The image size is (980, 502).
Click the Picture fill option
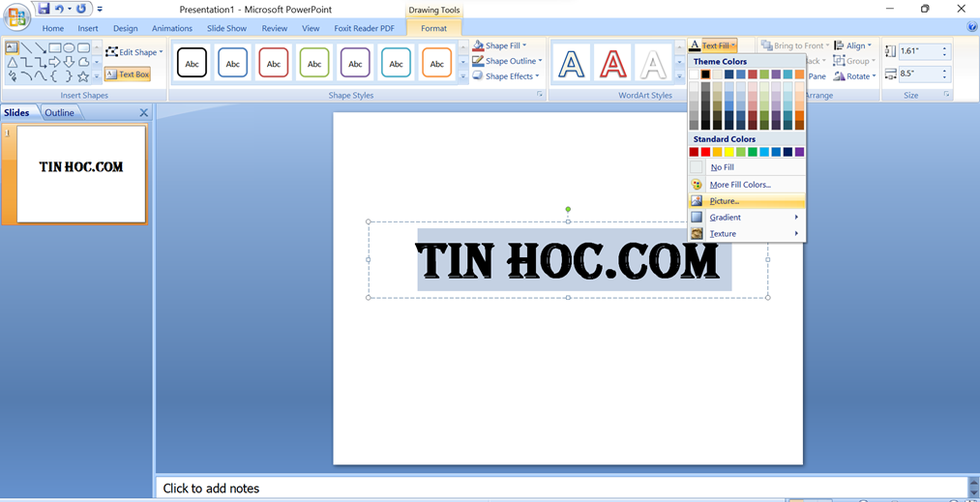[724, 201]
